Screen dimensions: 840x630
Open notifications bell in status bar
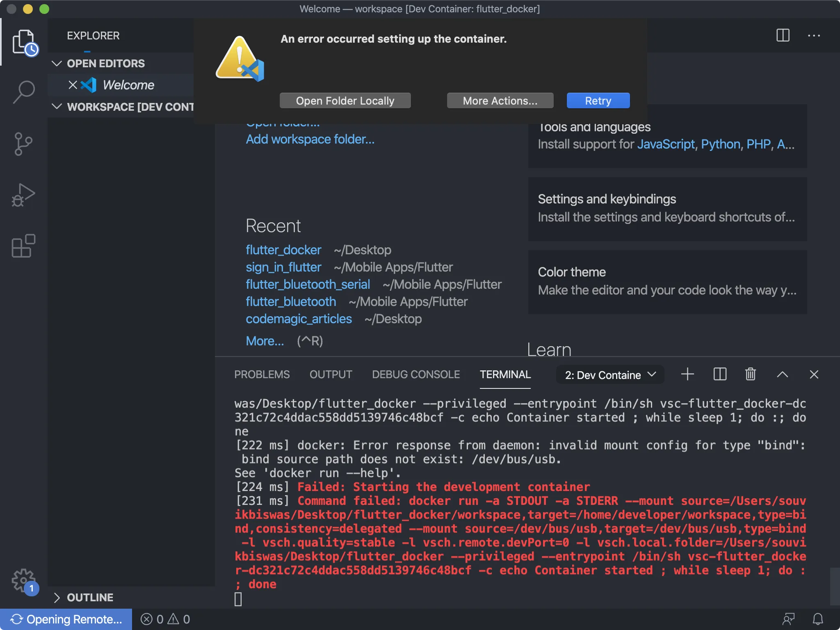[818, 619]
